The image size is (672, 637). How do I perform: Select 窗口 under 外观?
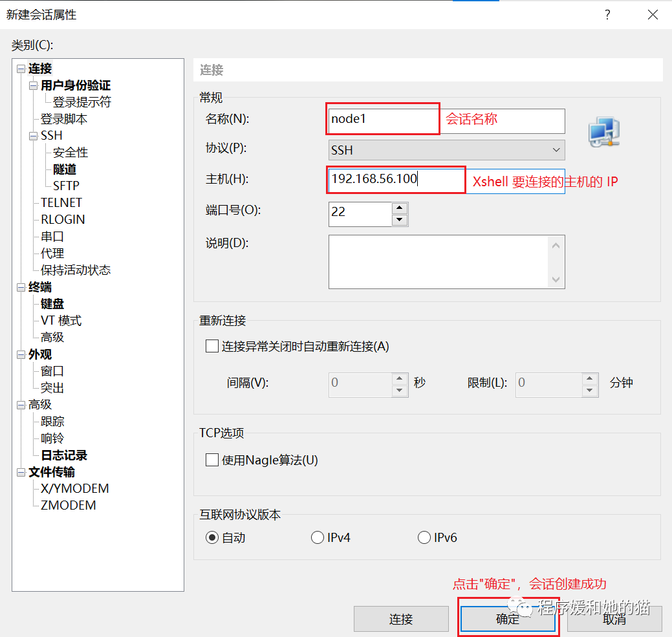52,371
